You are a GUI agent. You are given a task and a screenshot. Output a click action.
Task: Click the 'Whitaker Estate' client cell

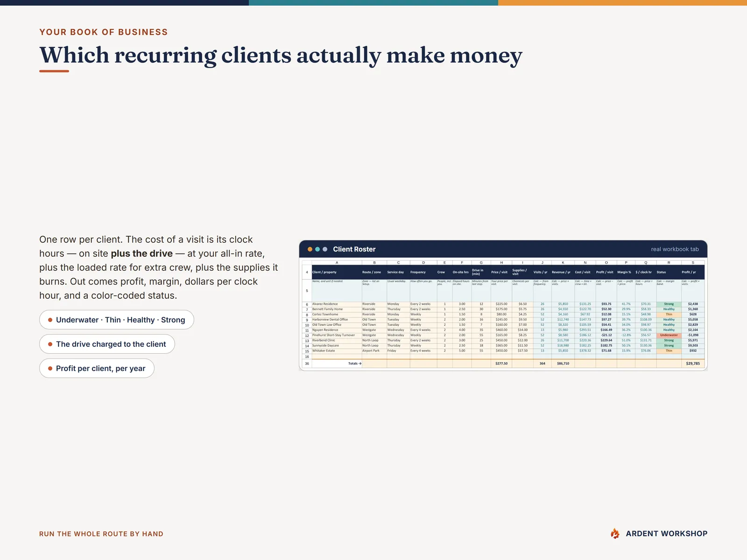[x=336, y=351]
